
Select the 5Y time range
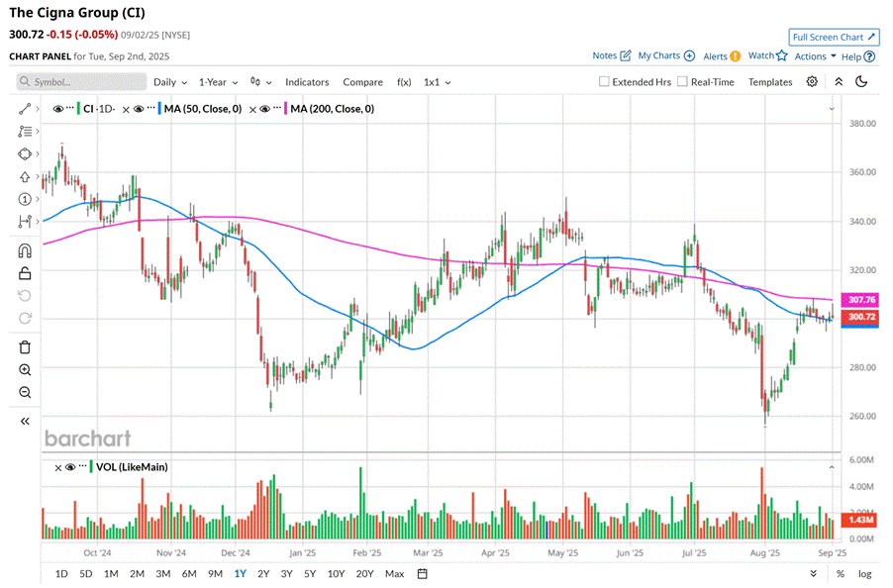(310, 573)
